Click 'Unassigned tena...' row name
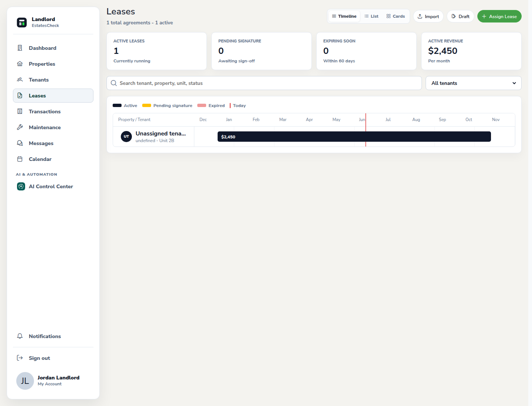This screenshot has width=532, height=406. coord(161,134)
